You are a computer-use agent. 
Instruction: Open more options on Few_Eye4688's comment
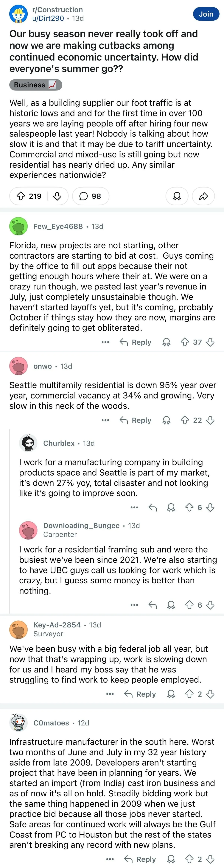click(105, 342)
